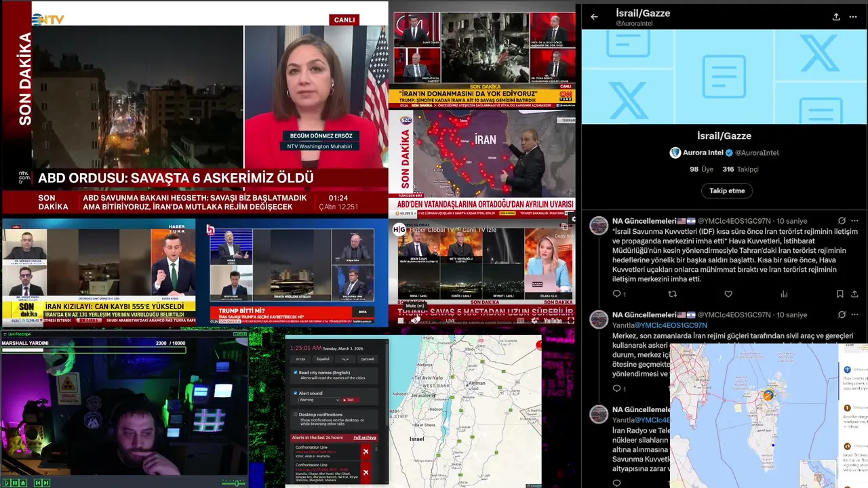Click the orange aircraft marker on Bahrain map
Viewport: 868px width, 488px height.
768,395
